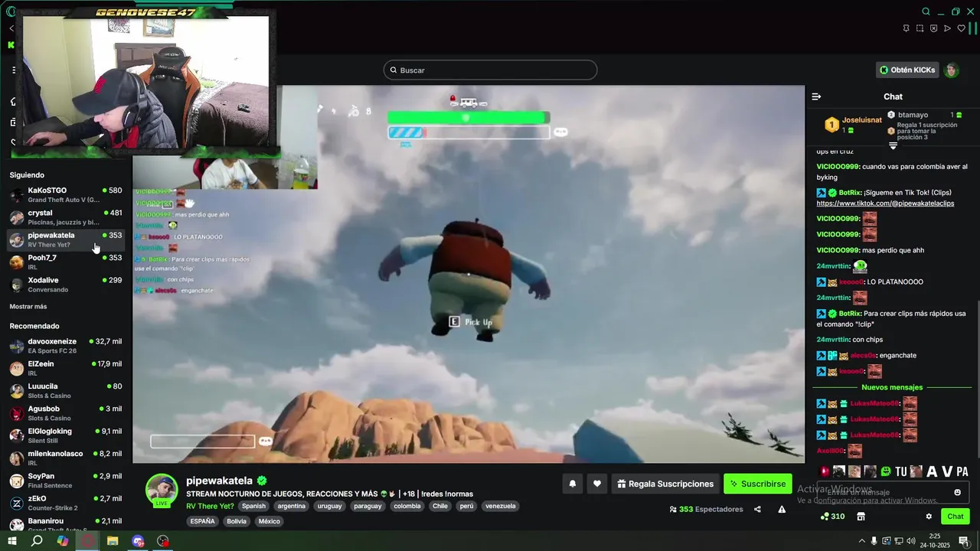
Task: Click the volume icon in system tray
Action: [x=910, y=541]
